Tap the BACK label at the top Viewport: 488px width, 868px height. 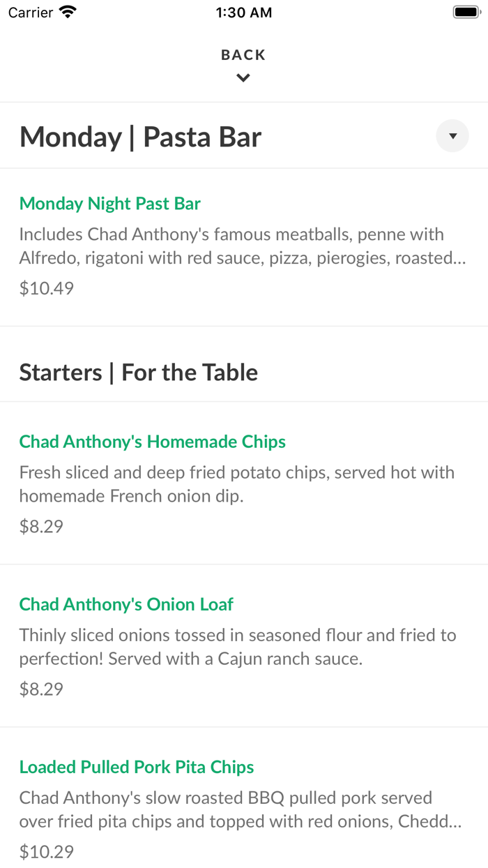[x=243, y=54]
